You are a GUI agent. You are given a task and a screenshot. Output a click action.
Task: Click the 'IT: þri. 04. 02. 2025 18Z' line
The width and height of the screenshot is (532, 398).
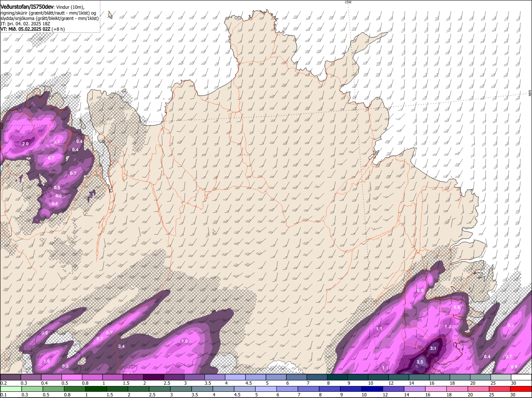tap(25, 24)
